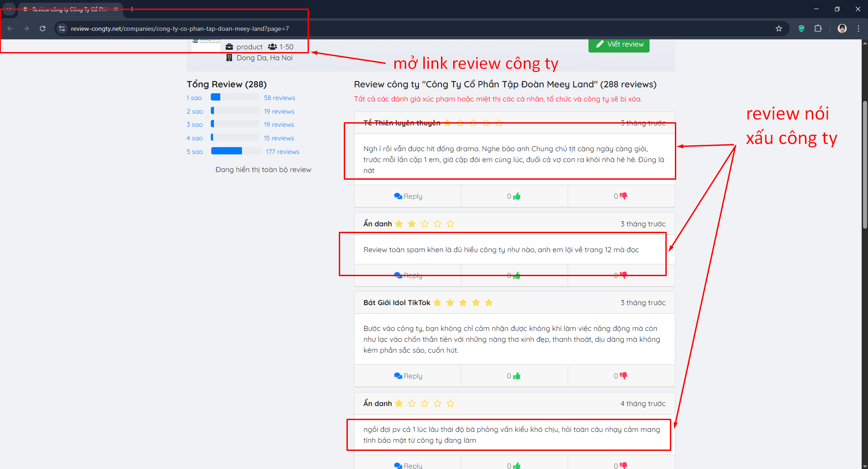This screenshot has width=868, height=469.
Task: Filter by 3 sao reviews
Action: click(194, 124)
